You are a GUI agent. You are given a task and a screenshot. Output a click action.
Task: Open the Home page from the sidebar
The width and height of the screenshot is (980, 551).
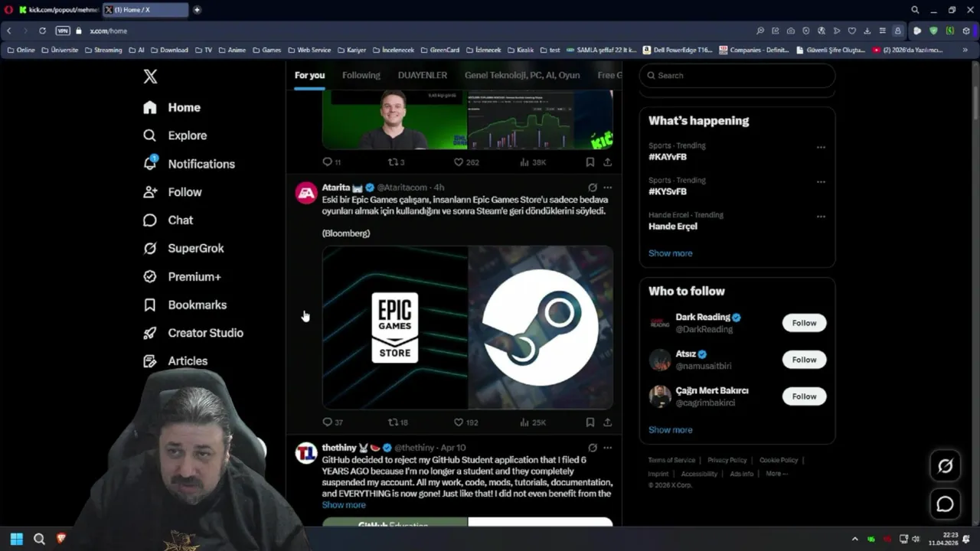point(172,108)
